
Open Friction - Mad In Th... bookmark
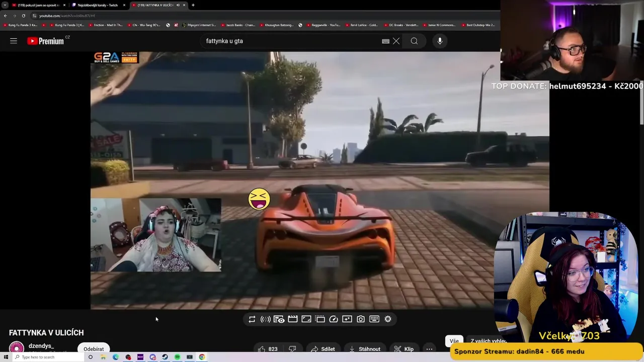107,25
